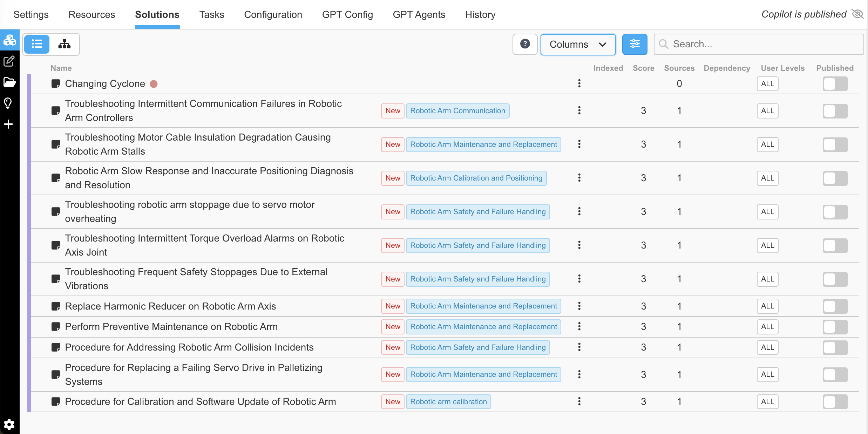868x434 pixels.
Task: Open three-dot menu for Robotic Arm Collision Incidents
Action: 579,347
